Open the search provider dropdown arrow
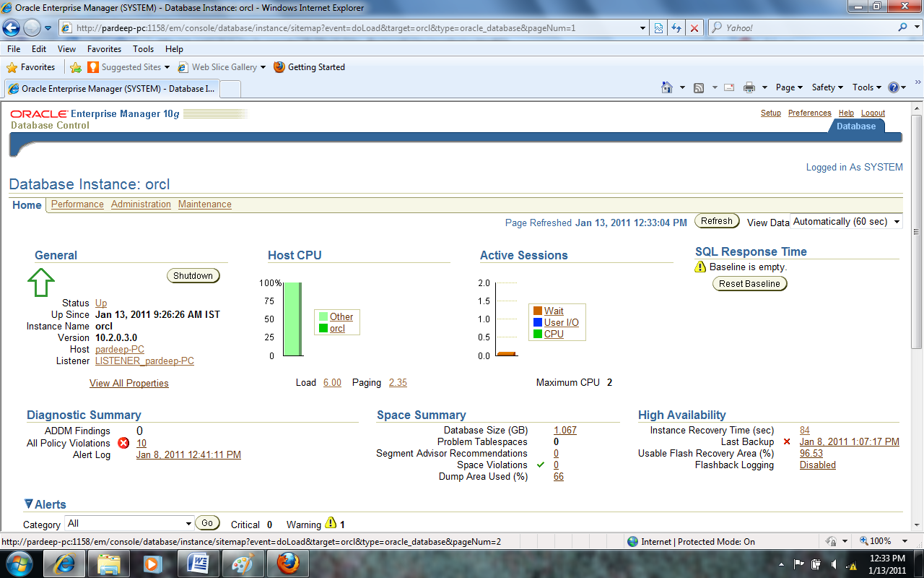 [x=915, y=28]
